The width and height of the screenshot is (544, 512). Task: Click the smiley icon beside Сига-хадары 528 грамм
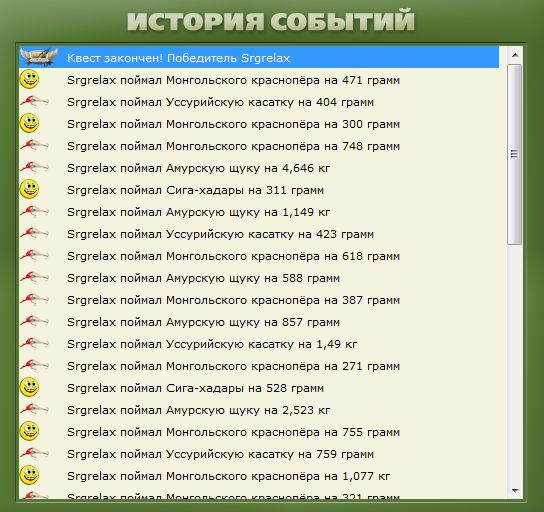[x=29, y=387]
